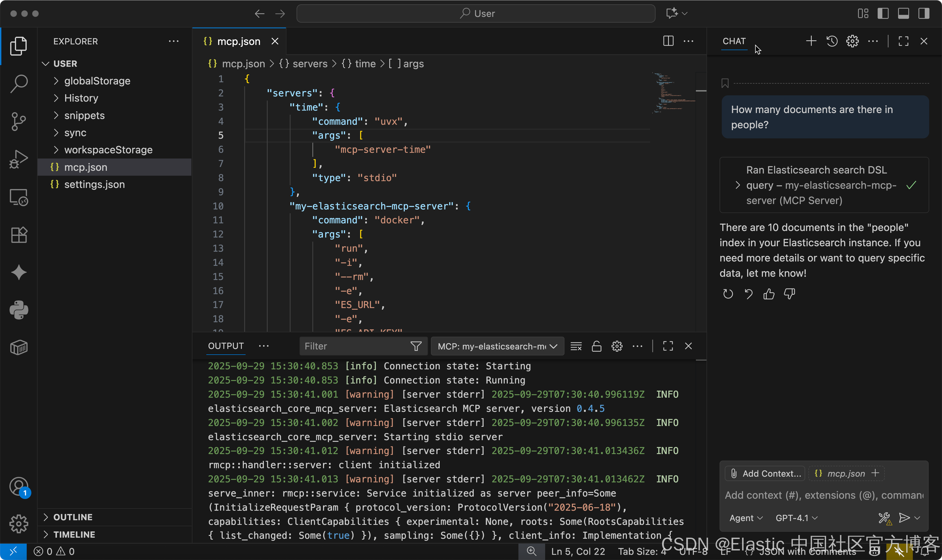942x560 pixels.
Task: Open the remote window button in status bar
Action: (13, 551)
